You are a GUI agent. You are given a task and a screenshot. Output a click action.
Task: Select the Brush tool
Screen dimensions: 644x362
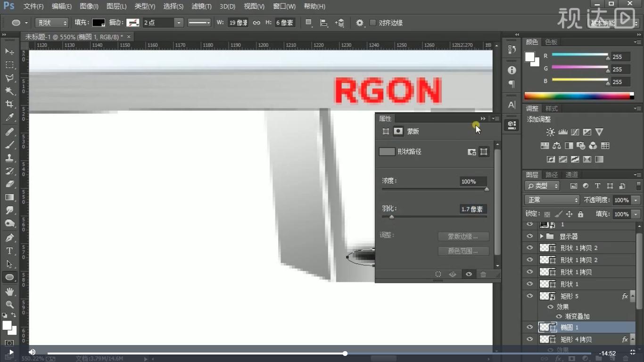coord(9,145)
